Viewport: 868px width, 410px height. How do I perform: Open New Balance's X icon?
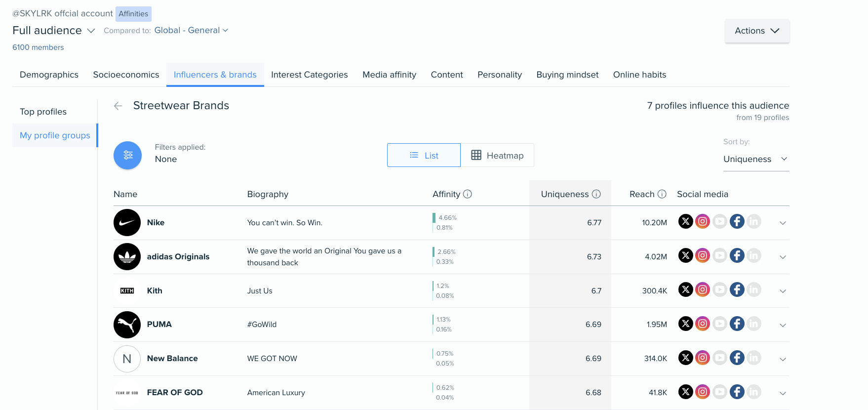(x=685, y=358)
